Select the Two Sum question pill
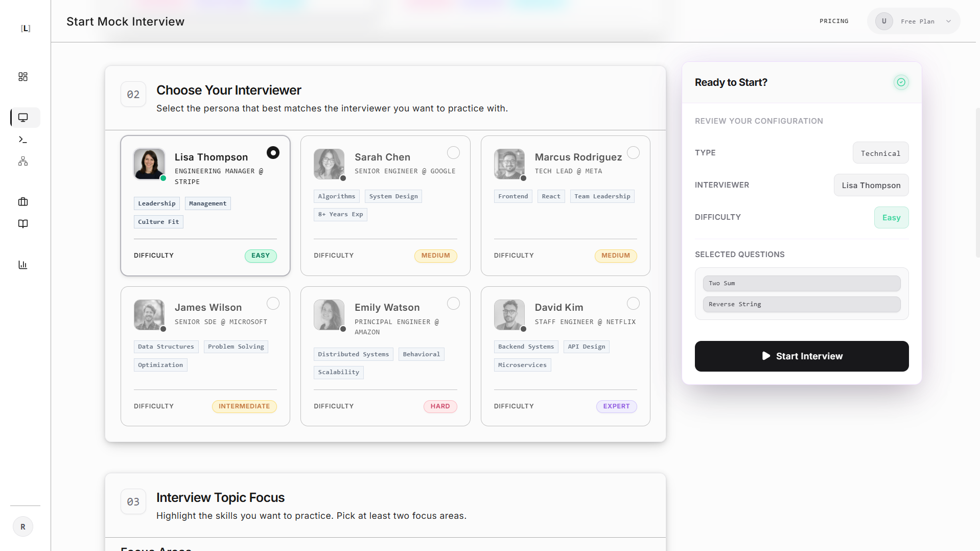980x551 pixels. tap(801, 283)
